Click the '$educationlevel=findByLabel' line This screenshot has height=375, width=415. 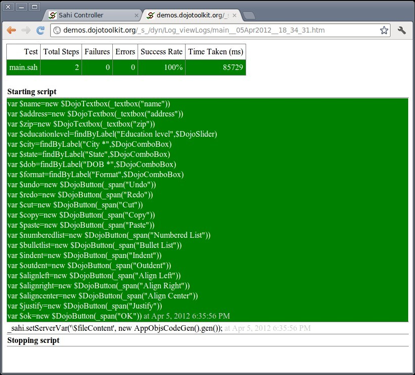click(x=112, y=134)
